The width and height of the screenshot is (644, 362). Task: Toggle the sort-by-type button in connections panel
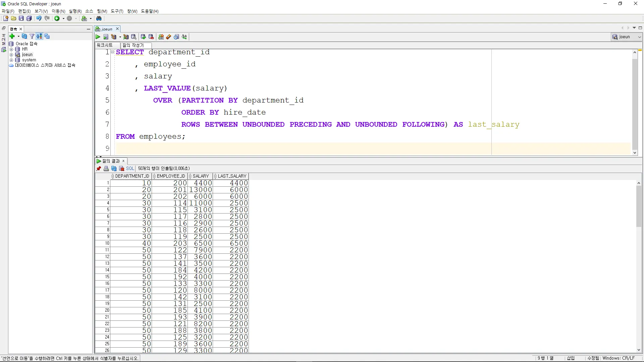pyautogui.click(x=39, y=36)
